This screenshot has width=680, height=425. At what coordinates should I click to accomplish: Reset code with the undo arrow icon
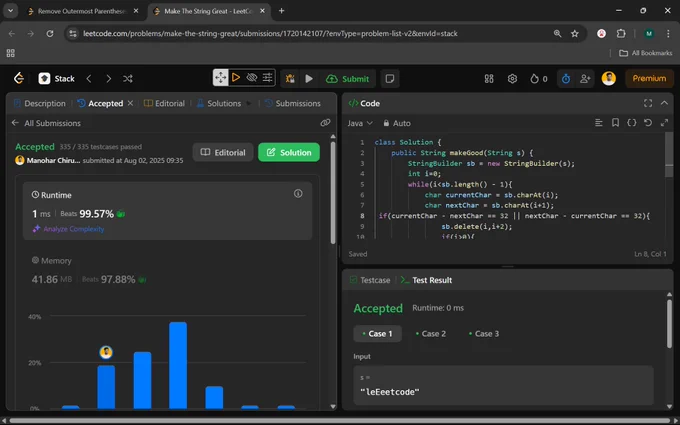point(648,123)
